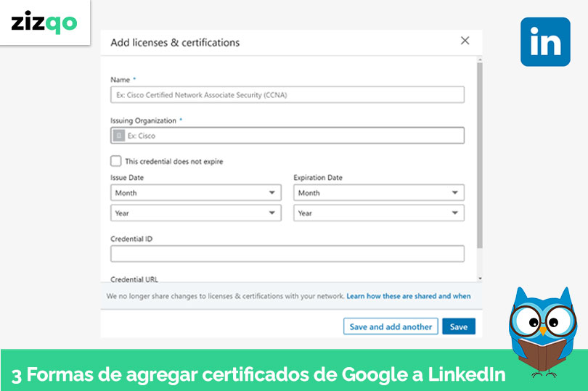Click the 'Credential ID' label
The height and width of the screenshot is (391, 588).
131,239
